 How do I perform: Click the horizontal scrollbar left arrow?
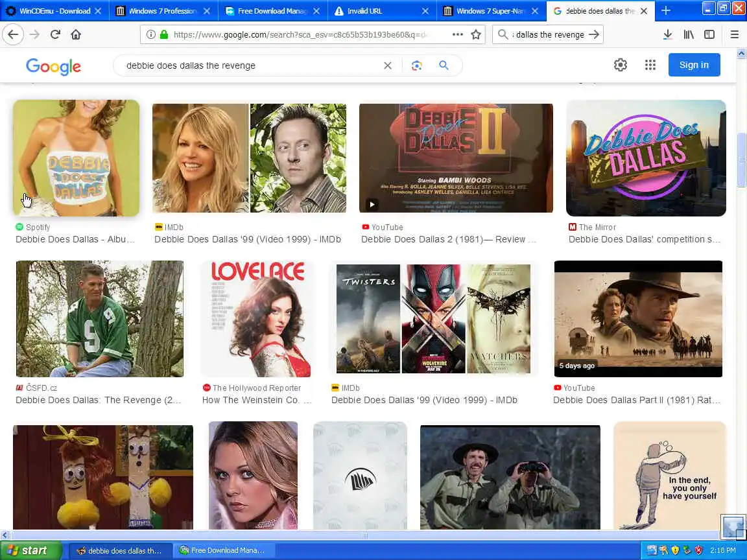point(5,535)
